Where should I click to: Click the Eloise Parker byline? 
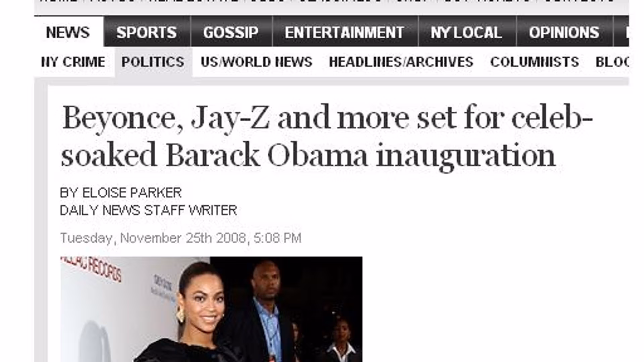(121, 193)
